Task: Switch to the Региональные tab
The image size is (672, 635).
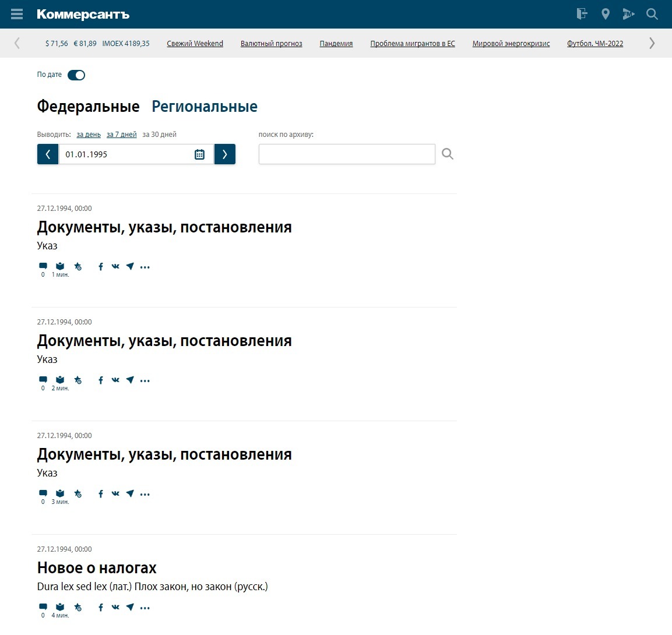Action: 205,106
